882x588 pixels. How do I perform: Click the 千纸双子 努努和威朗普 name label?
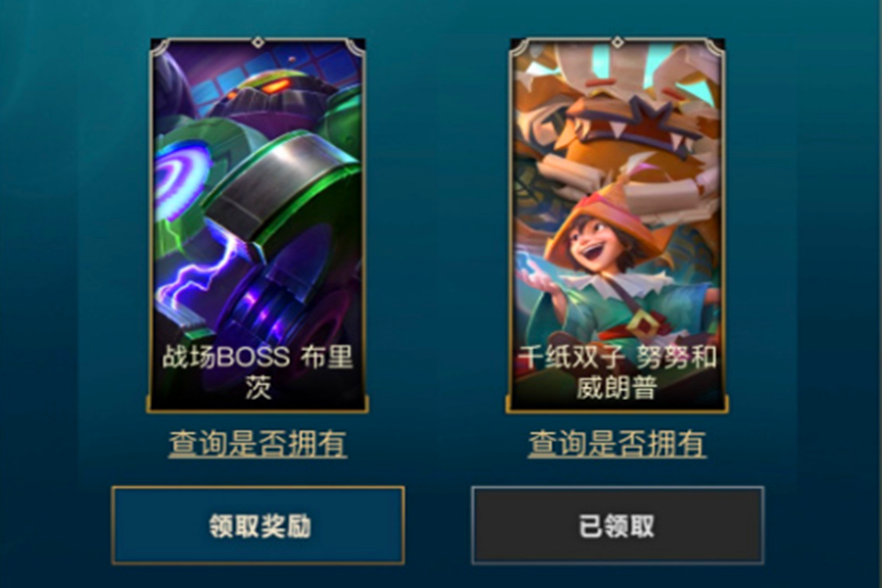(x=617, y=371)
